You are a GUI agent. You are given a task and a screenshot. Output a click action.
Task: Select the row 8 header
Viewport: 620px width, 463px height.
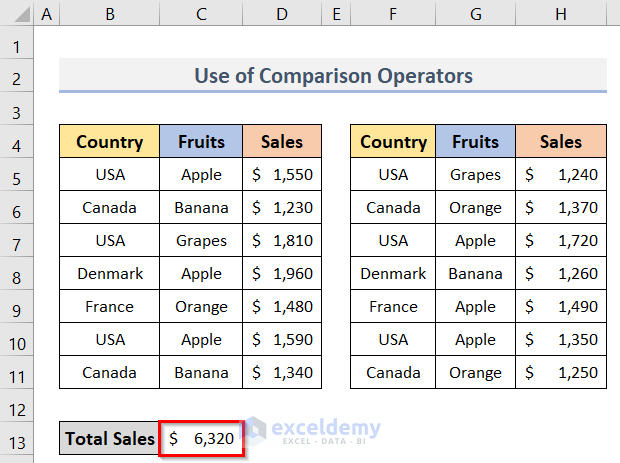(x=17, y=274)
